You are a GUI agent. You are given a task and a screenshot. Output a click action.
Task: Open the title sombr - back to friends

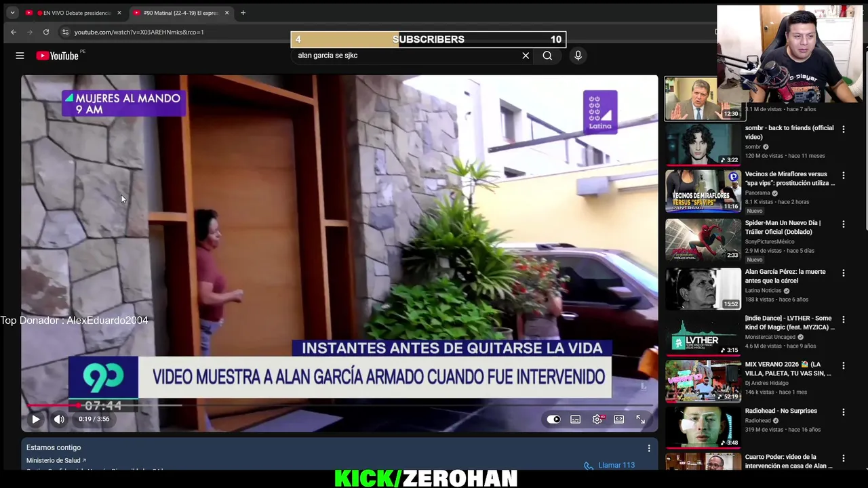tap(789, 132)
